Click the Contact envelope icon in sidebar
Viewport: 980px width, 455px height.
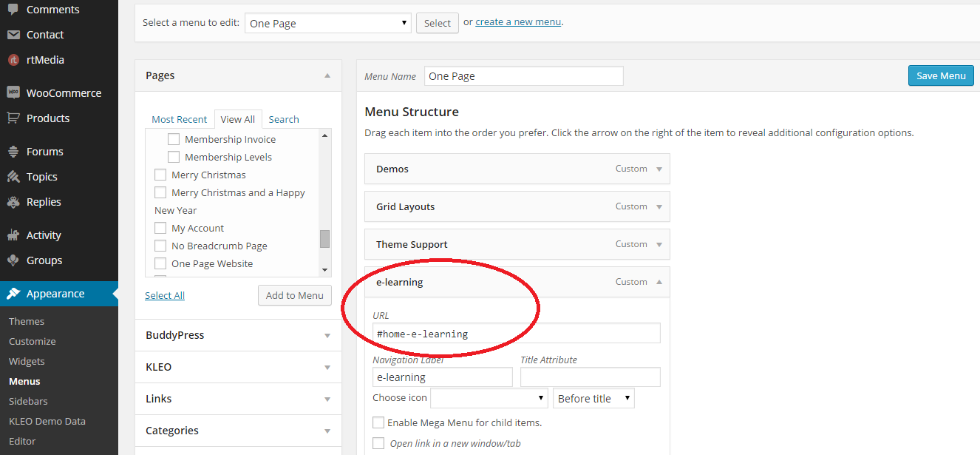13,35
